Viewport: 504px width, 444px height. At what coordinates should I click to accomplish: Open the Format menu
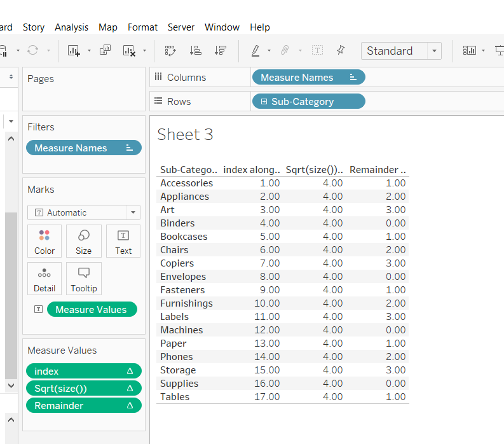(x=142, y=27)
